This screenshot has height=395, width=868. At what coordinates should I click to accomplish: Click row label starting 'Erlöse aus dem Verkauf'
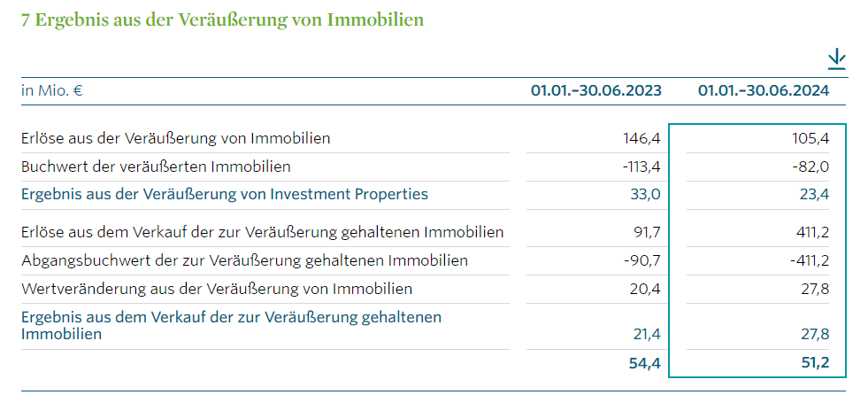click(262, 232)
